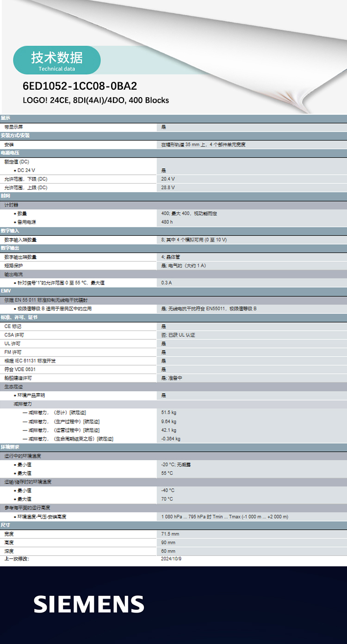Click the 480 h backup power value
This screenshot has width=347, height=644.
167,222
